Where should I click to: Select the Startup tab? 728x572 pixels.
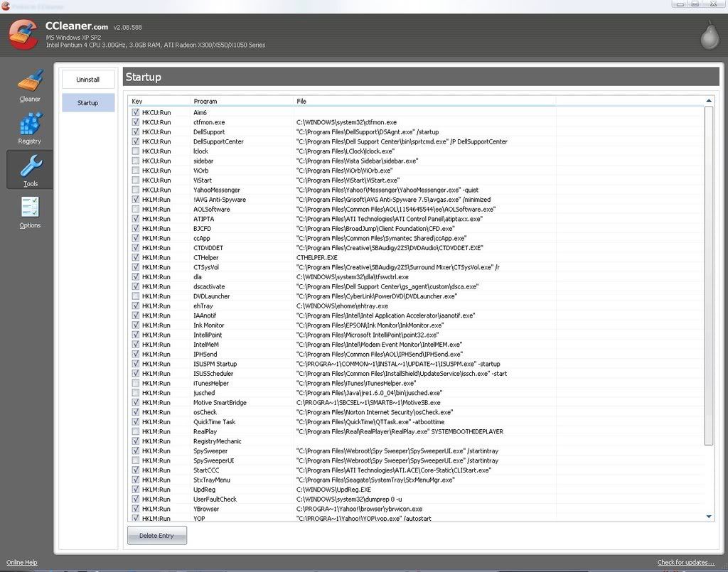click(x=87, y=103)
